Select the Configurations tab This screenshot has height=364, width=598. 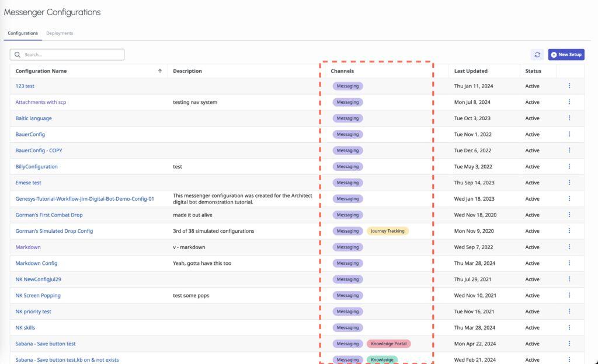22,33
